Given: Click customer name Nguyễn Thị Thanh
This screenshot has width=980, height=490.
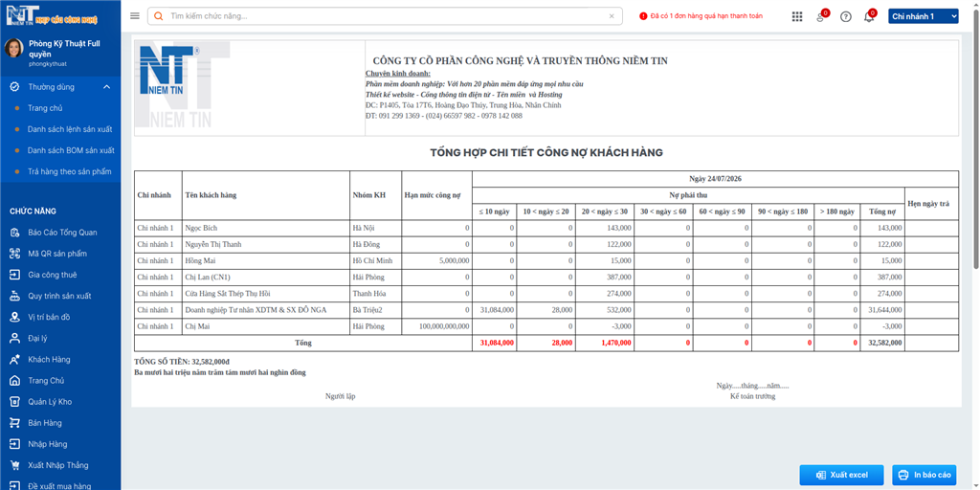Looking at the screenshot, I should 213,244.
